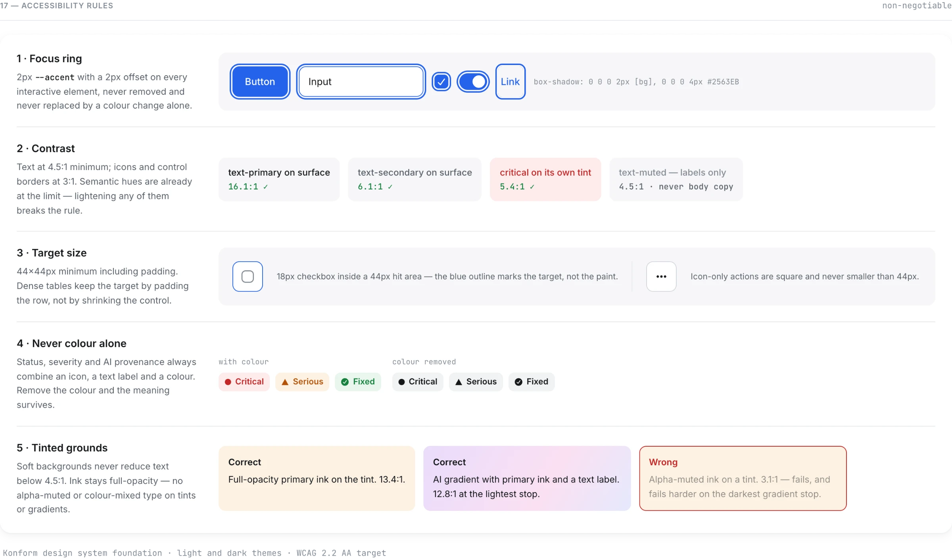Select the 'critical on its own tint' swatch card
Image resolution: width=952 pixels, height=560 pixels.
pos(545,180)
